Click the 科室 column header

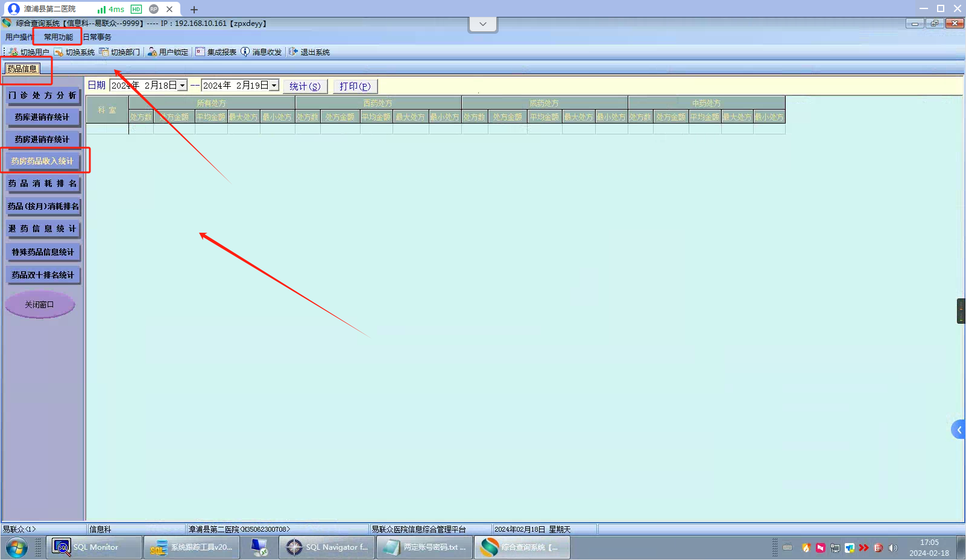(107, 110)
